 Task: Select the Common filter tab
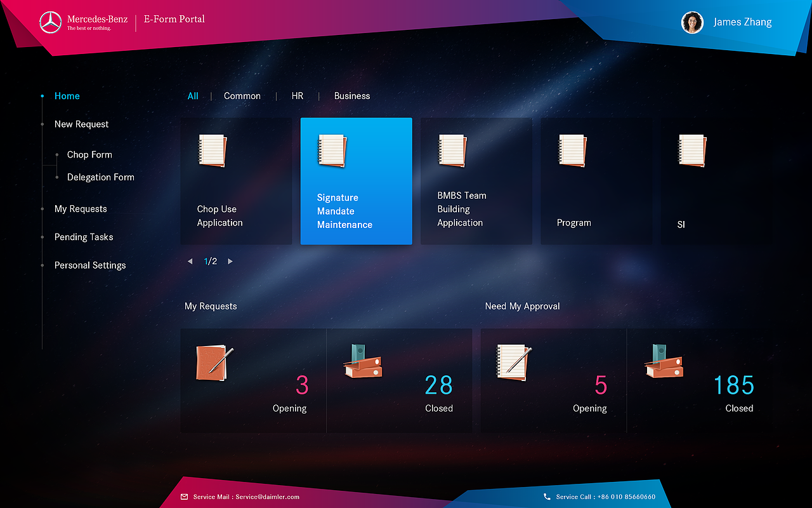point(242,96)
